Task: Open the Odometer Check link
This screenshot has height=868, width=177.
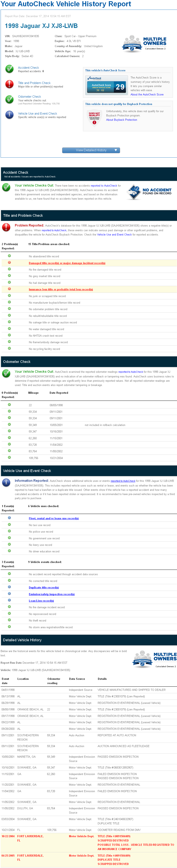Action: coord(29,97)
